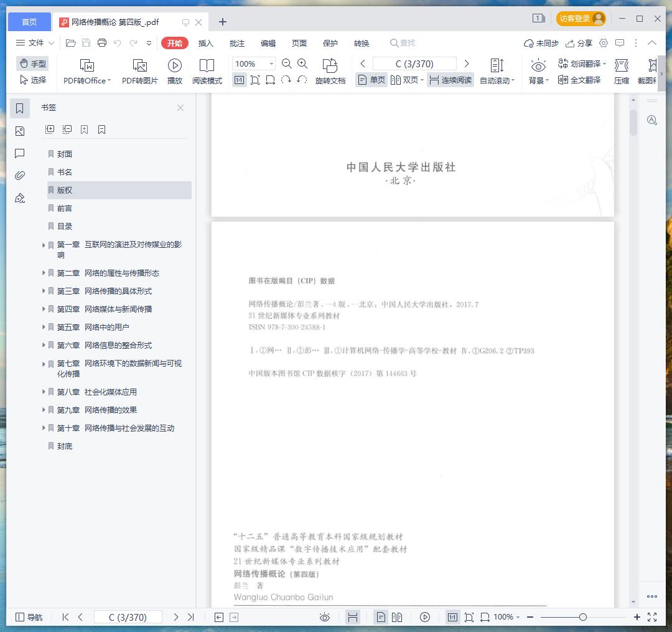Click the 分享 share button

click(579, 43)
